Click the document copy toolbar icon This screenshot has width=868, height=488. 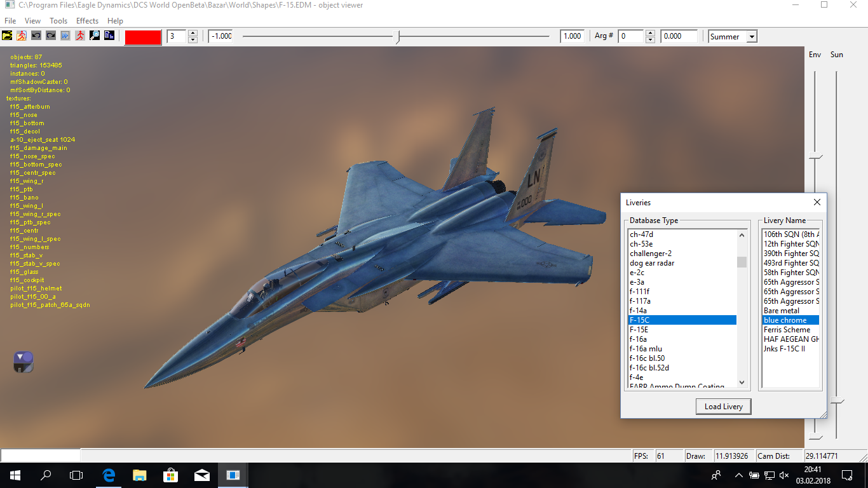click(x=109, y=36)
